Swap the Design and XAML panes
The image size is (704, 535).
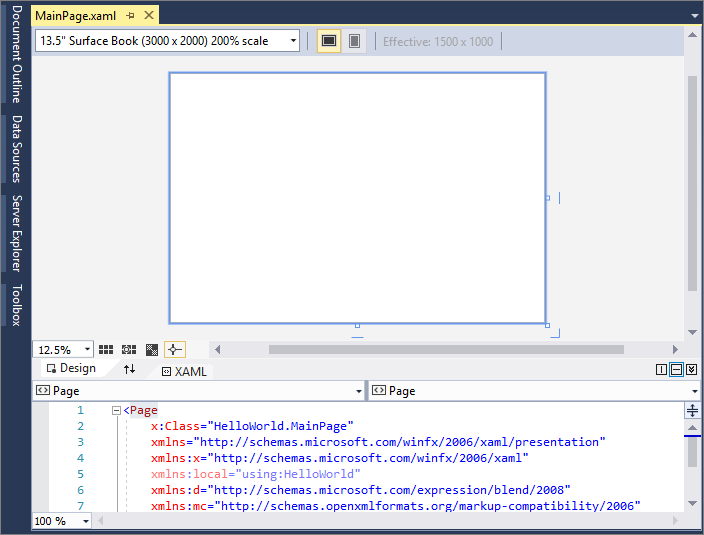(x=129, y=369)
